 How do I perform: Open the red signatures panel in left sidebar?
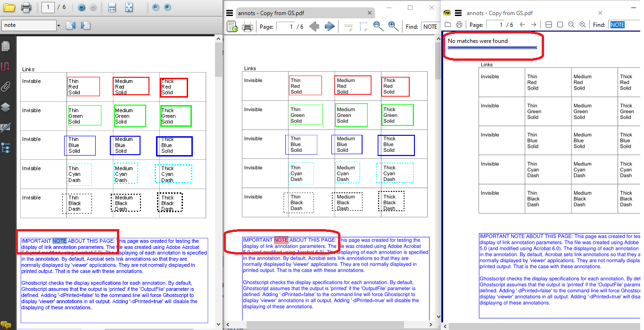pos(6,66)
